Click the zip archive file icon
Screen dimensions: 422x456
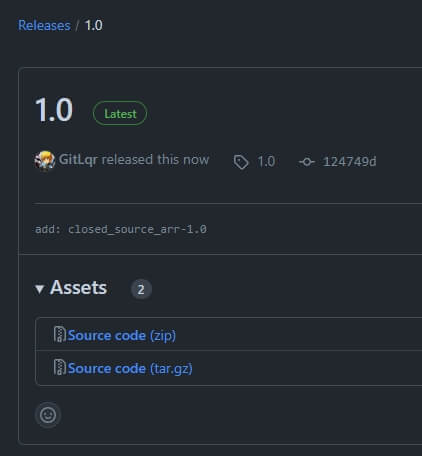click(60, 334)
